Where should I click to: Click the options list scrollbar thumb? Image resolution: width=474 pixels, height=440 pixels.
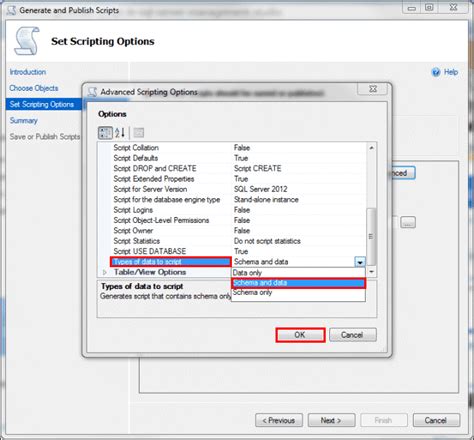point(371,237)
